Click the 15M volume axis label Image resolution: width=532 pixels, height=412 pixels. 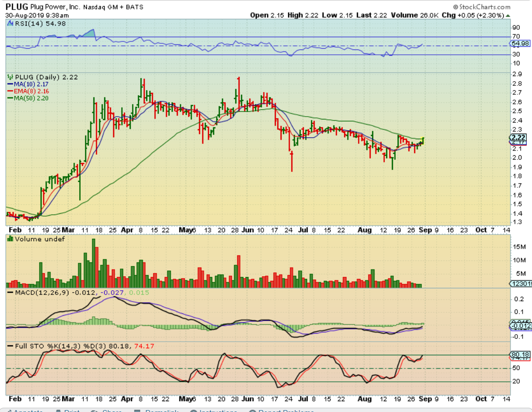click(519, 247)
